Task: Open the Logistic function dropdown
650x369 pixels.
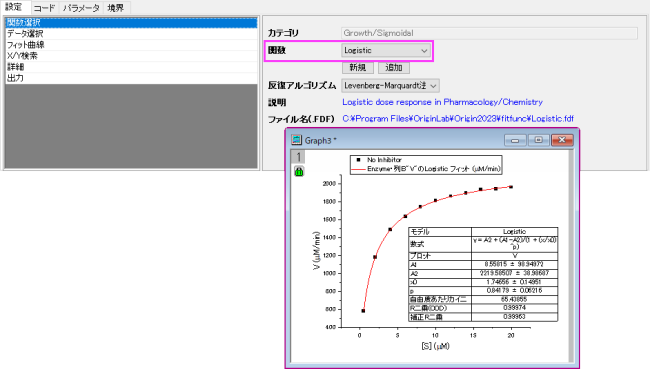Action: (x=386, y=51)
